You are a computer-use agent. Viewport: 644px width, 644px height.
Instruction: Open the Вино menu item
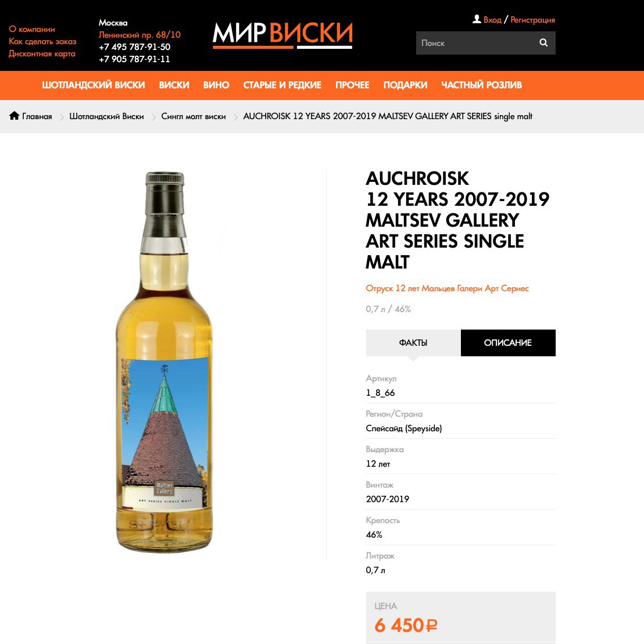pyautogui.click(x=216, y=85)
